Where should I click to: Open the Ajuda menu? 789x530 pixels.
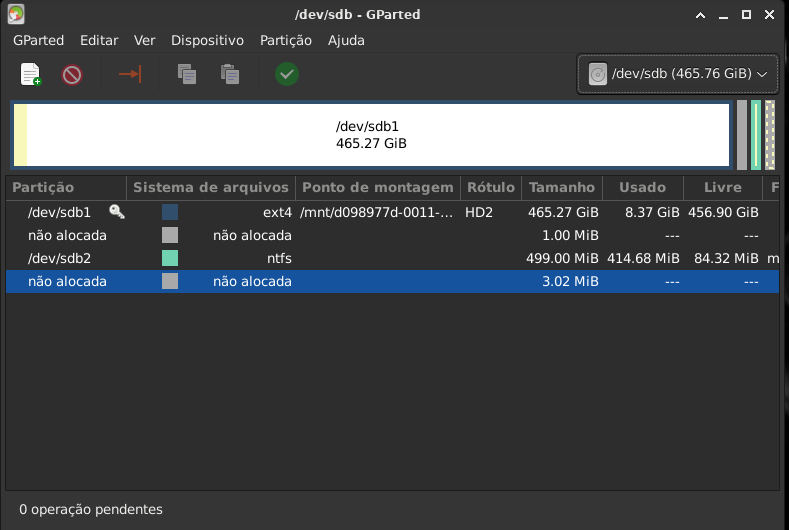(x=346, y=41)
